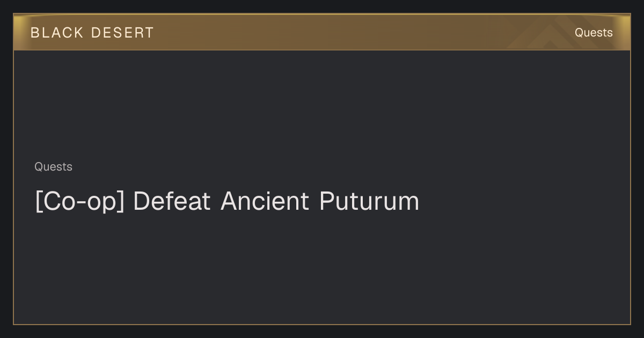Click the BLACK DESERT logo text
Viewport: 644px width, 338px height.
click(x=92, y=33)
